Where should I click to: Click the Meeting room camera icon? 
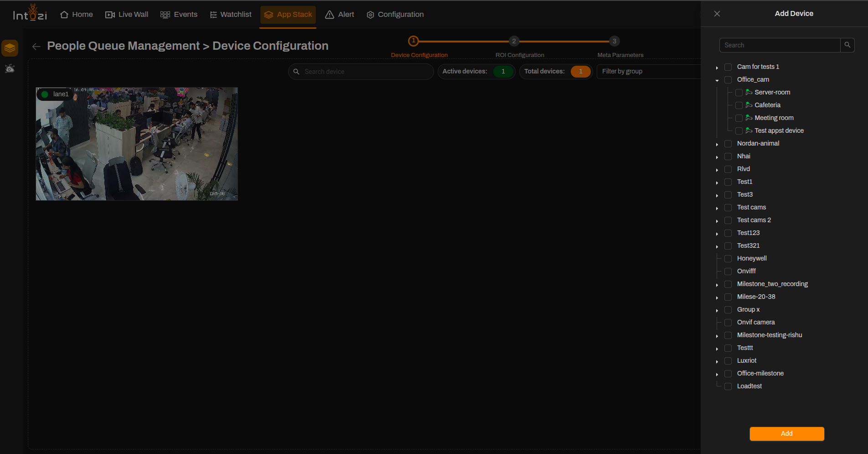[x=749, y=118]
